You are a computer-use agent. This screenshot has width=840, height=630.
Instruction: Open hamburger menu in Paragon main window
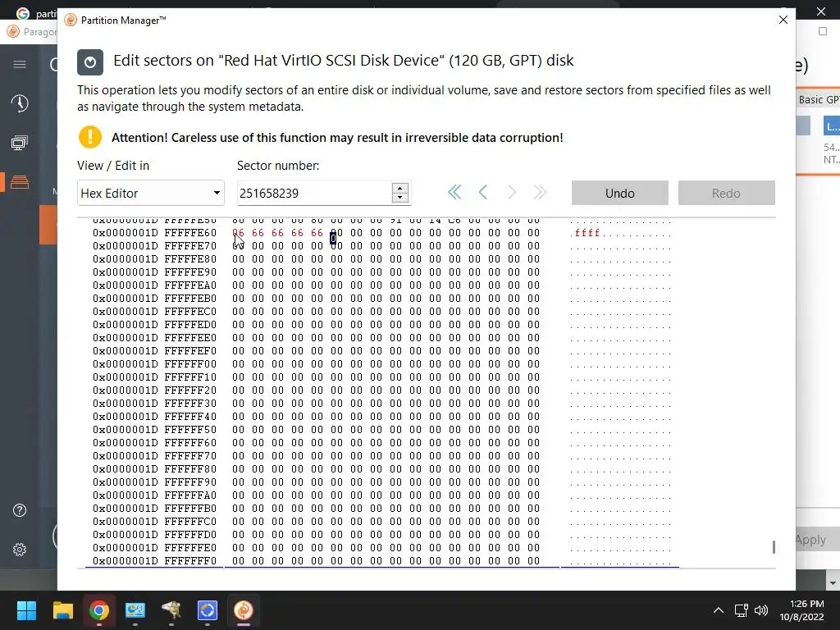coord(20,64)
